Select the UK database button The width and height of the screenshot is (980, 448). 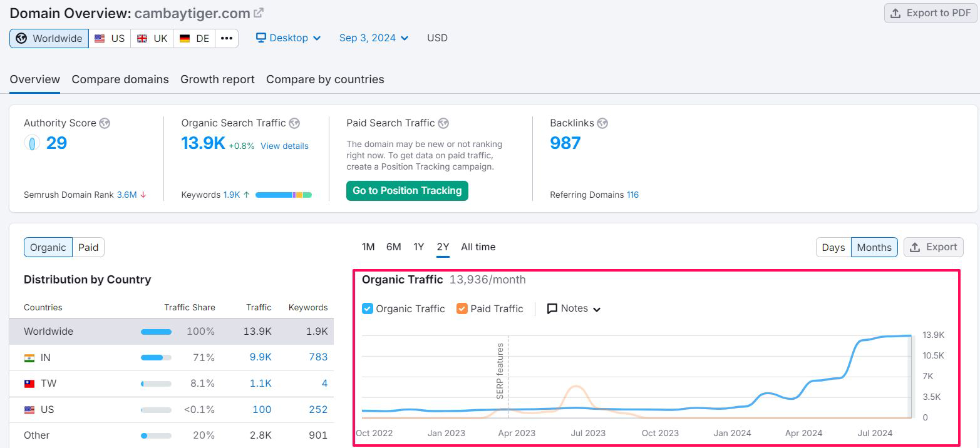pos(152,38)
